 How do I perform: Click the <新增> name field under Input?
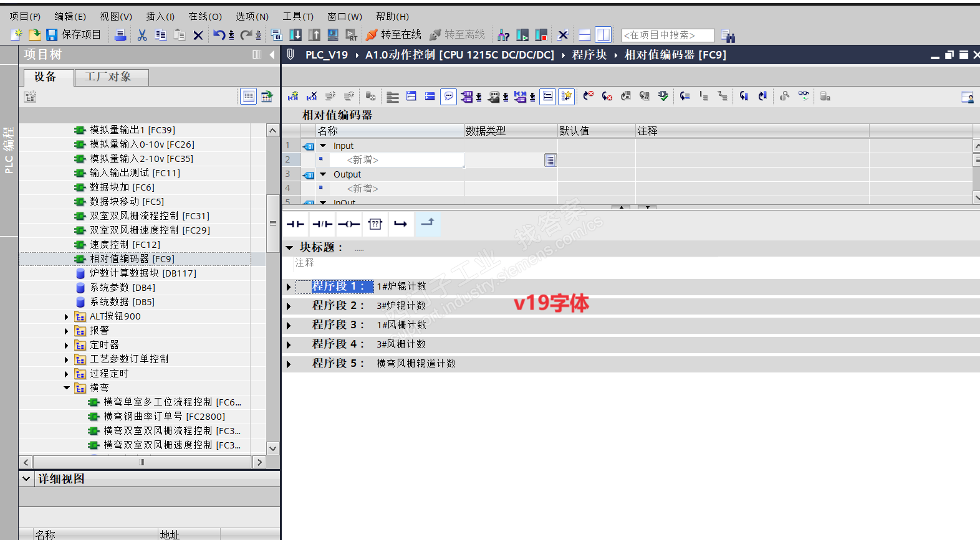[x=396, y=160]
